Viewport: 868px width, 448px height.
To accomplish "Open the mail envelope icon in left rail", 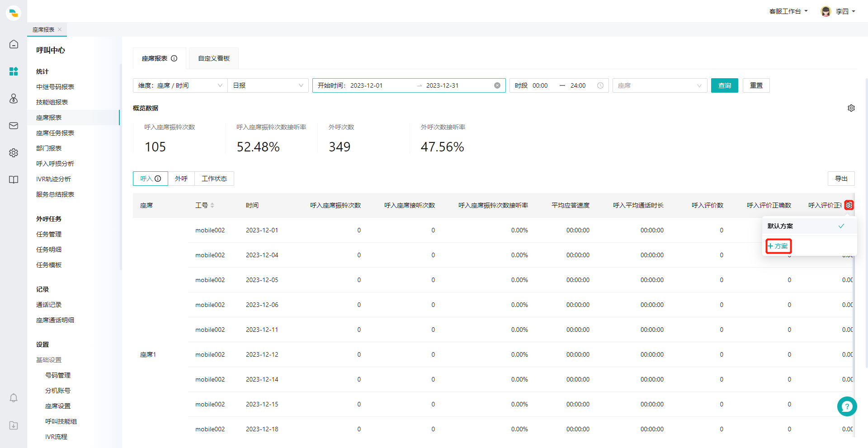I will pyautogui.click(x=14, y=126).
